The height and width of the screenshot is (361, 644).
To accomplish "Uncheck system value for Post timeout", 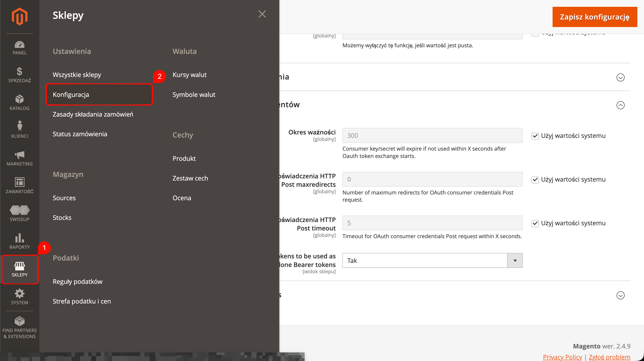I will [x=535, y=223].
